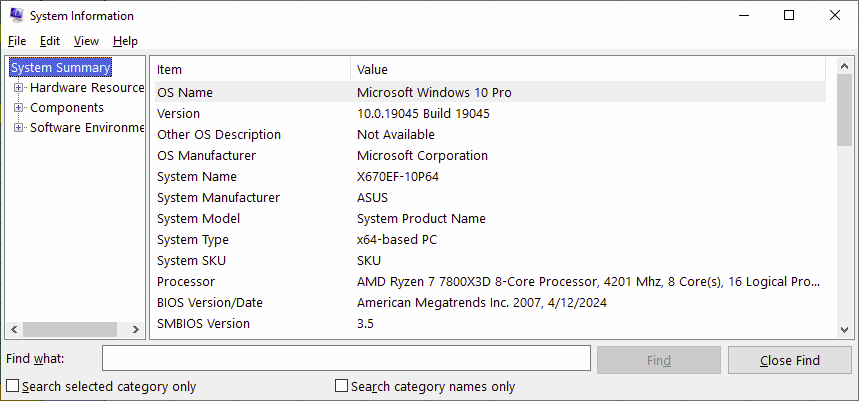Click the tree pane's right scroll arrow
This screenshot has height=401, width=859.
click(x=136, y=329)
